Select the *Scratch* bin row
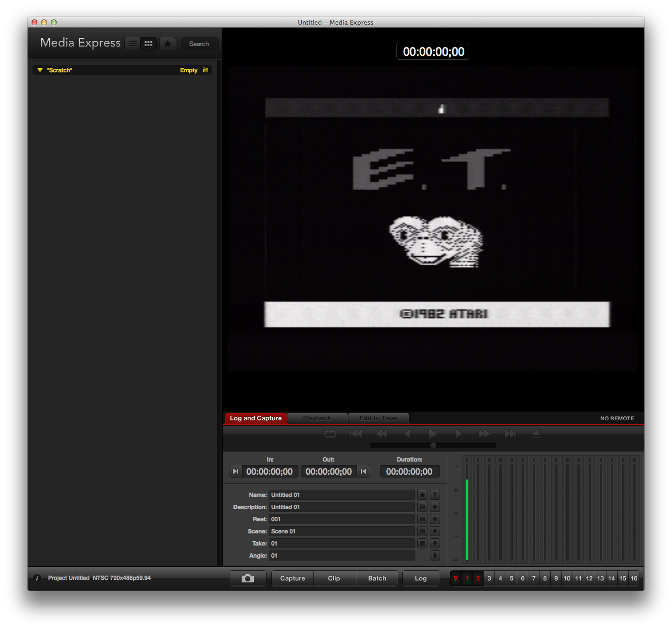The image size is (672, 629). (122, 70)
